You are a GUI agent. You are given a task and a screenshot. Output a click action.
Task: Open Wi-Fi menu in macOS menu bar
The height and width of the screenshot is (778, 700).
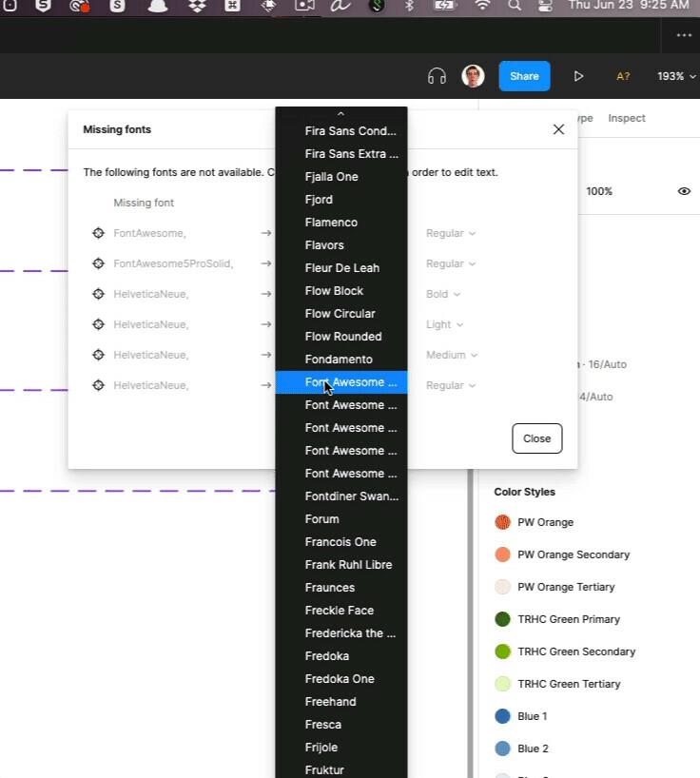coord(482,6)
